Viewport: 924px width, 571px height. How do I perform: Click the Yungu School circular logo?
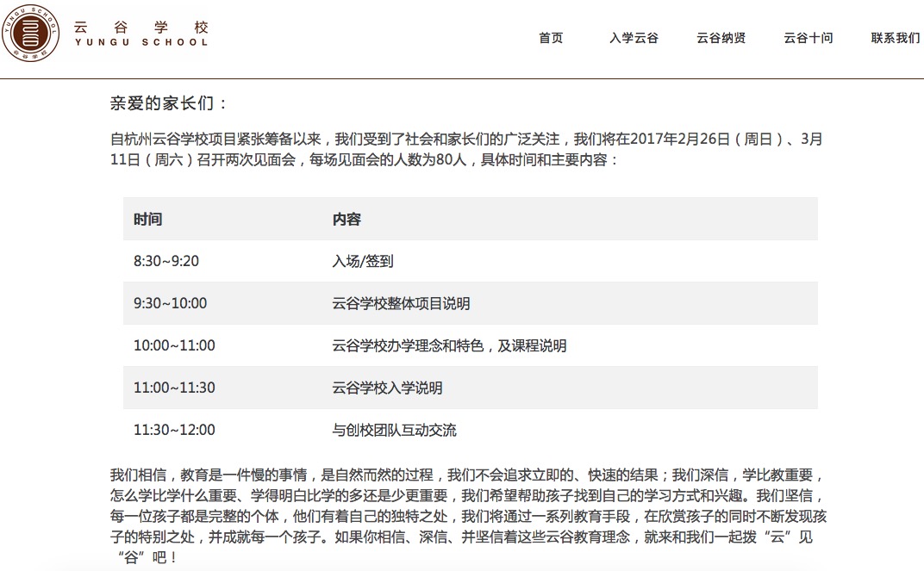tap(31, 33)
